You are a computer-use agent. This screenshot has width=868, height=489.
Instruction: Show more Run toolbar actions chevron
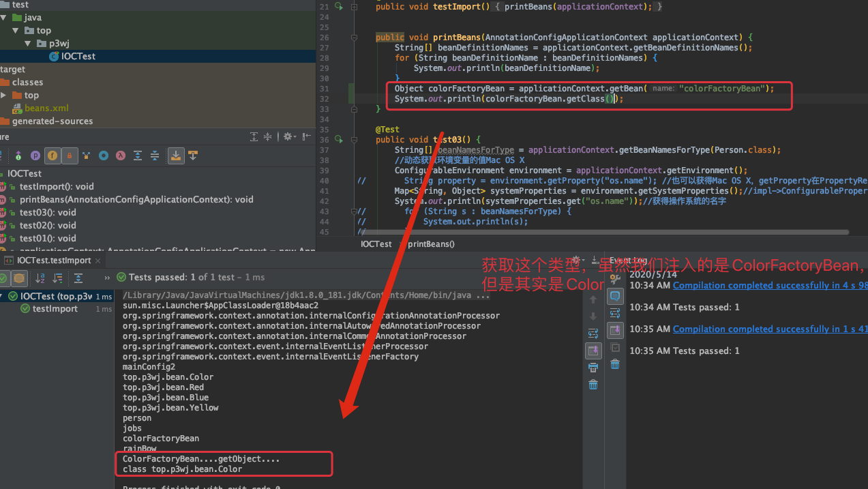pyautogui.click(x=107, y=278)
